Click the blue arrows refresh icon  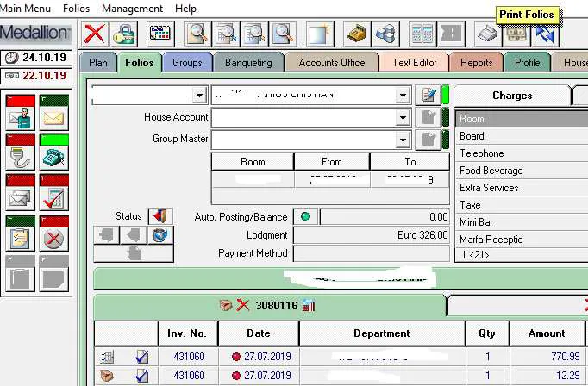[x=545, y=34]
